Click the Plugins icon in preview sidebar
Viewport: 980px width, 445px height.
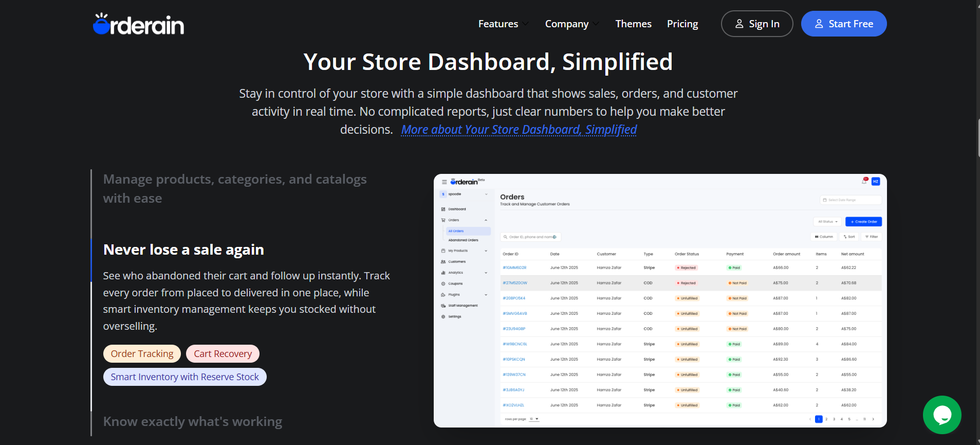pyautogui.click(x=443, y=295)
